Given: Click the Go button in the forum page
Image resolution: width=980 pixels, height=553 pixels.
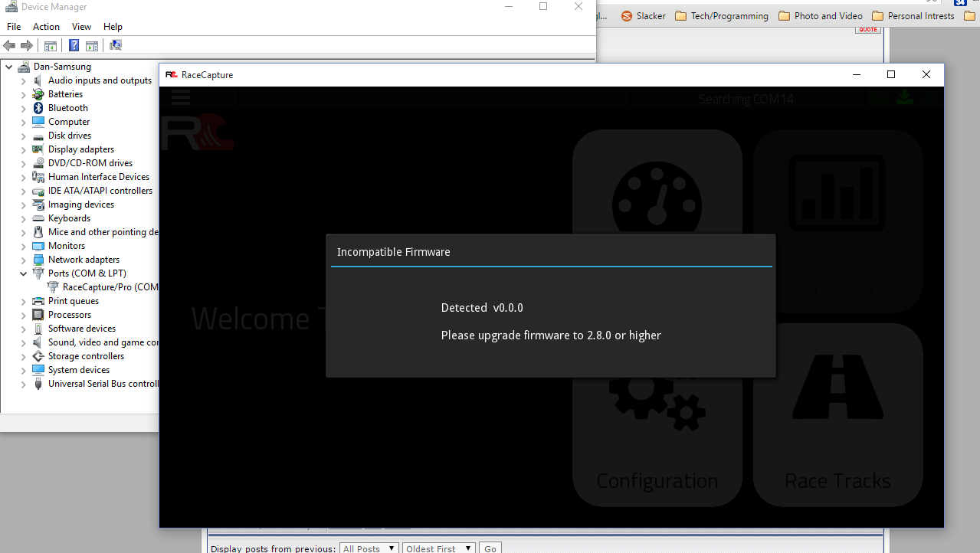Looking at the screenshot, I should [490, 548].
